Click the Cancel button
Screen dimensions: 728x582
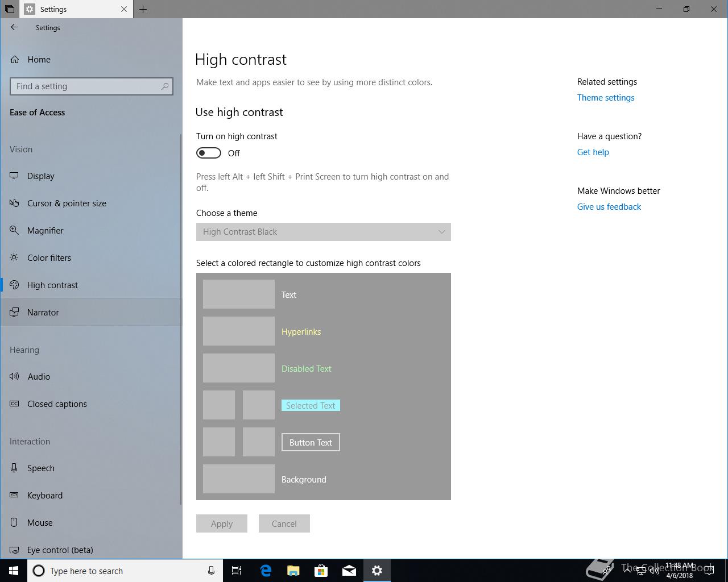tap(284, 523)
